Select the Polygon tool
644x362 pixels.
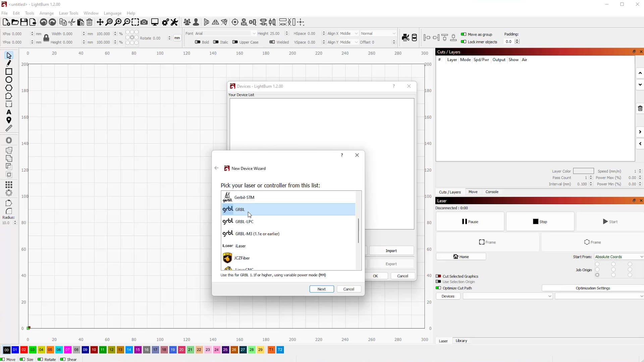coord(9,88)
